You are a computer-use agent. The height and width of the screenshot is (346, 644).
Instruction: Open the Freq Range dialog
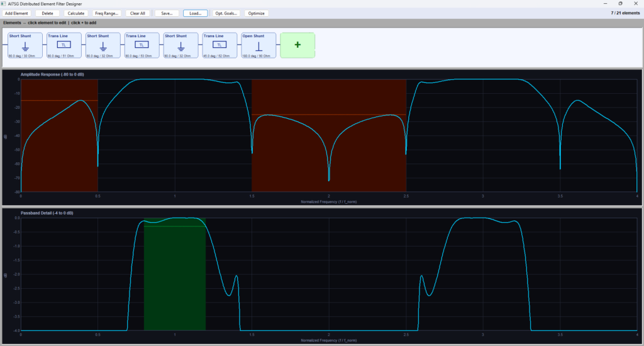click(107, 13)
